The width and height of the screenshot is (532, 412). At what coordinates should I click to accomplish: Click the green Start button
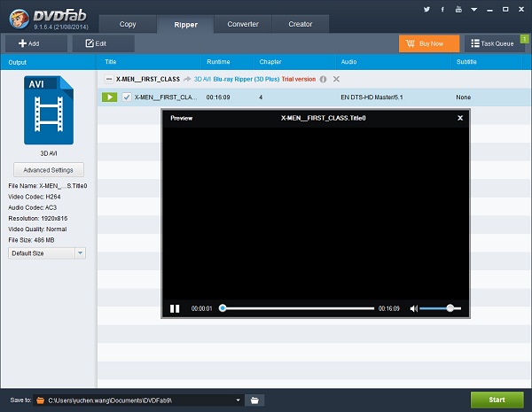(497, 400)
